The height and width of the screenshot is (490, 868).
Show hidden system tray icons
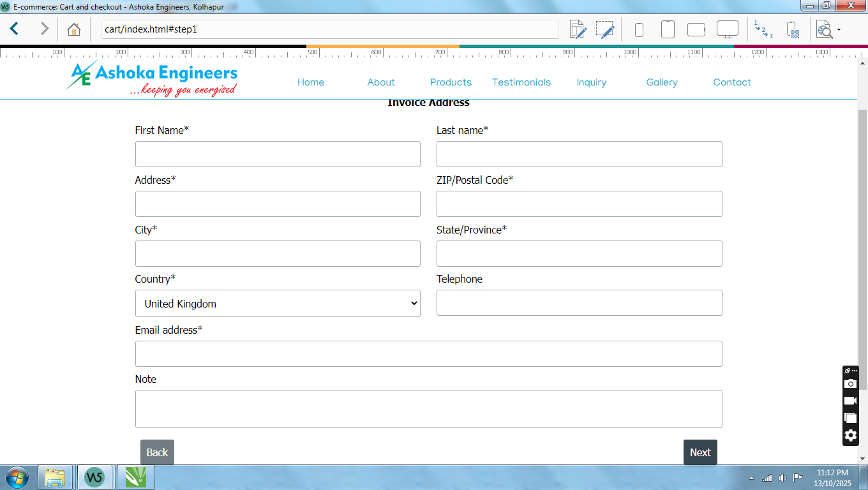pos(751,478)
